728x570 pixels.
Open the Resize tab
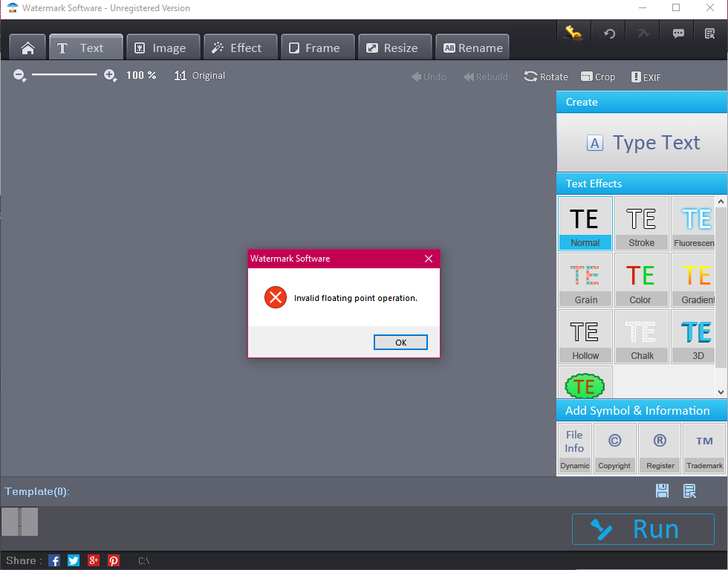pyautogui.click(x=394, y=48)
